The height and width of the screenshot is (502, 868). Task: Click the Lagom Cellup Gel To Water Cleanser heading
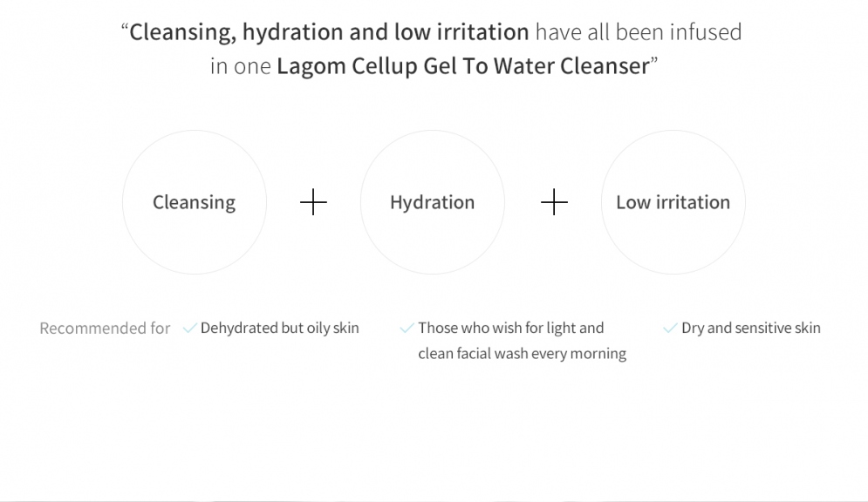point(462,65)
